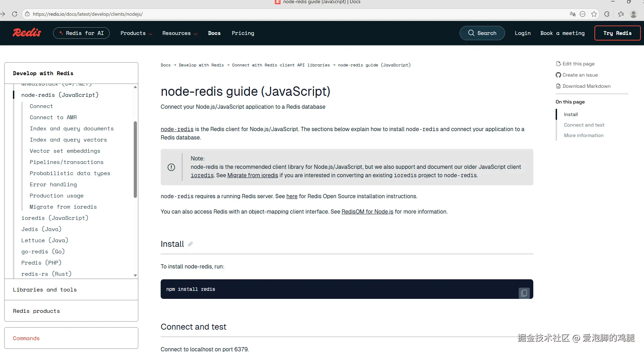
Task: Open Migrate from ioredis sidebar item
Action: pyautogui.click(x=63, y=207)
